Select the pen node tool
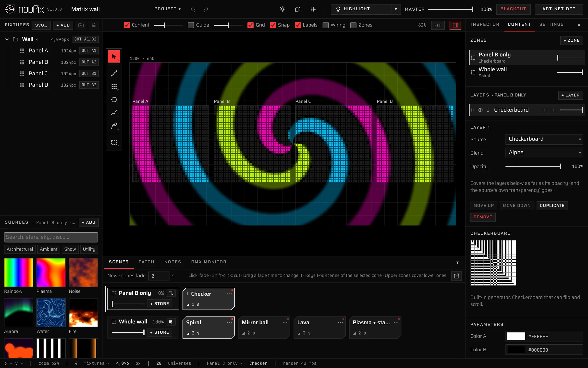This screenshot has width=588, height=368. pyautogui.click(x=114, y=126)
